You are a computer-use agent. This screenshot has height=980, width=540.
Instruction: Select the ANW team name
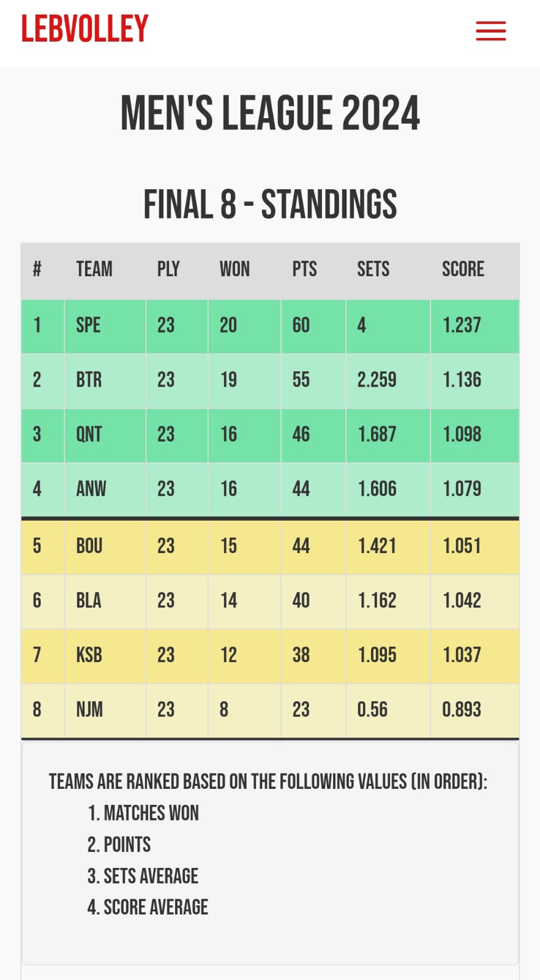[x=91, y=489]
